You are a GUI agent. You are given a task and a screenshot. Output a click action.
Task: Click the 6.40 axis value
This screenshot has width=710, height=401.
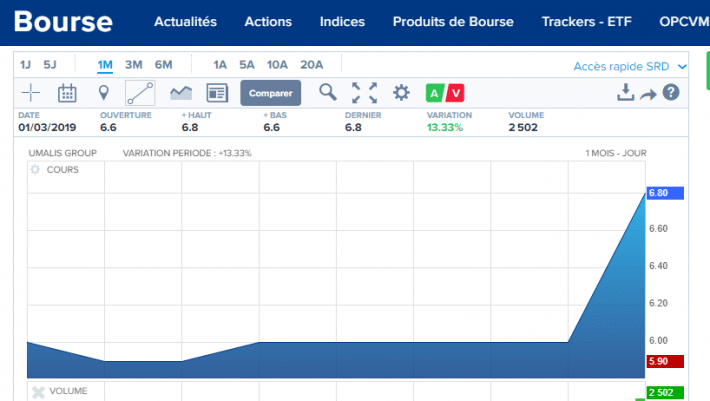point(658,266)
